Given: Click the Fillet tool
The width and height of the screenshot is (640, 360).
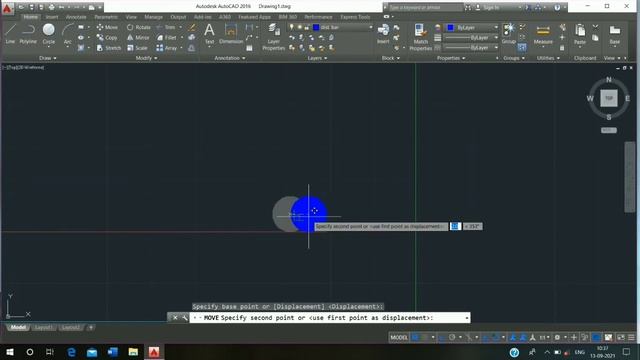Looking at the screenshot, I should (167, 38).
